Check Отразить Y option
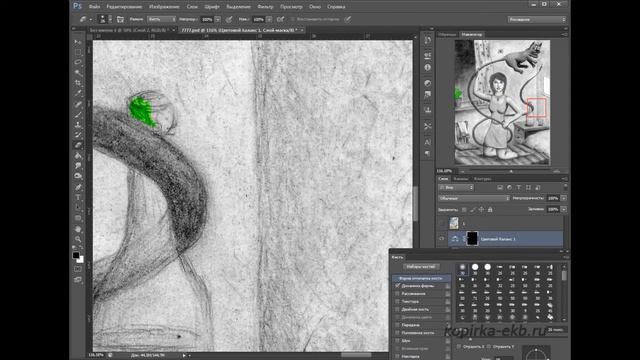This screenshot has width=640, height=360. point(489,347)
